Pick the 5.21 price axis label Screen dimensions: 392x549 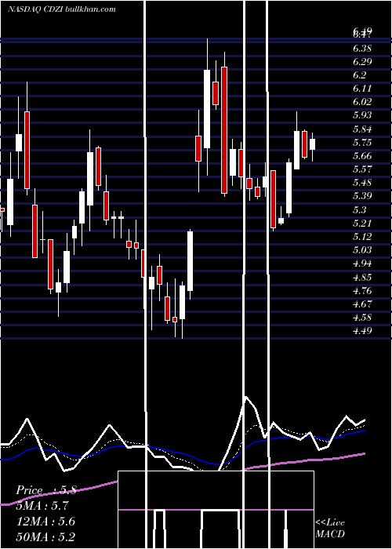(362, 223)
